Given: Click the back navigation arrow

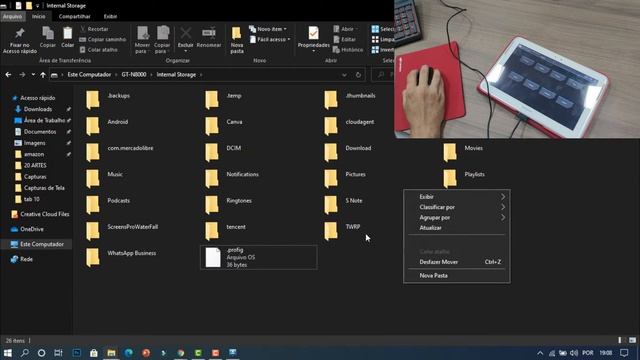Looking at the screenshot, I should click(8, 75).
